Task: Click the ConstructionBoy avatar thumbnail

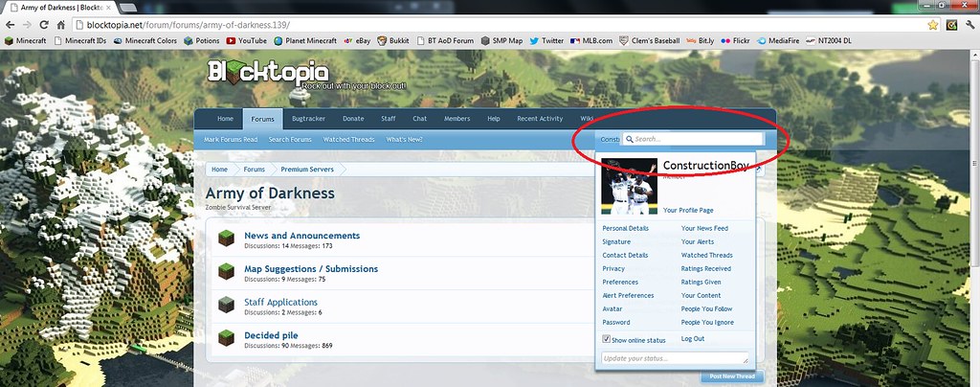Action: [629, 186]
